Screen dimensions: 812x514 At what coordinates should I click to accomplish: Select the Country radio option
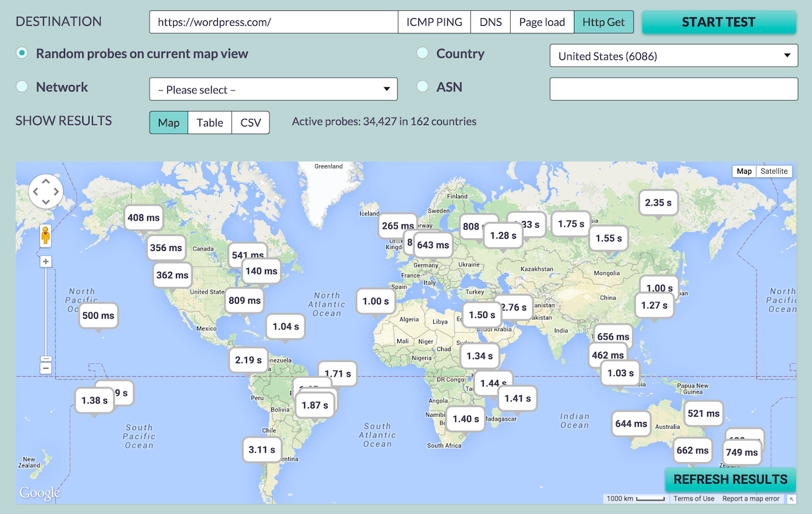[423, 53]
